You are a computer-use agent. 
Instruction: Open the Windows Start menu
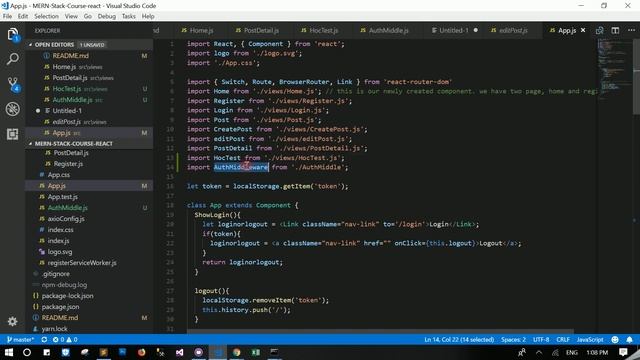[x=9, y=352]
